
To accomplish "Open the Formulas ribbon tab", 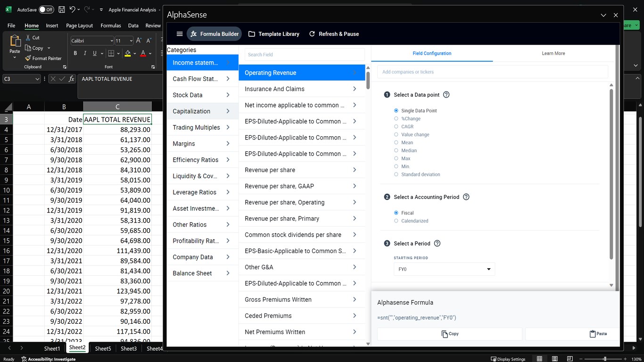I will pyautogui.click(x=111, y=25).
